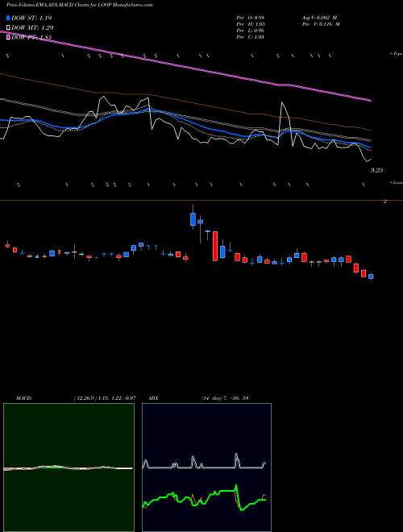Click the ADX panel heading label
The height and width of the screenshot is (532, 403).
154,398
